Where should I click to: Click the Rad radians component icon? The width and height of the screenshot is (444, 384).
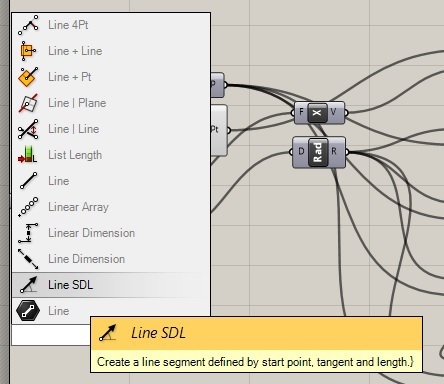(318, 152)
